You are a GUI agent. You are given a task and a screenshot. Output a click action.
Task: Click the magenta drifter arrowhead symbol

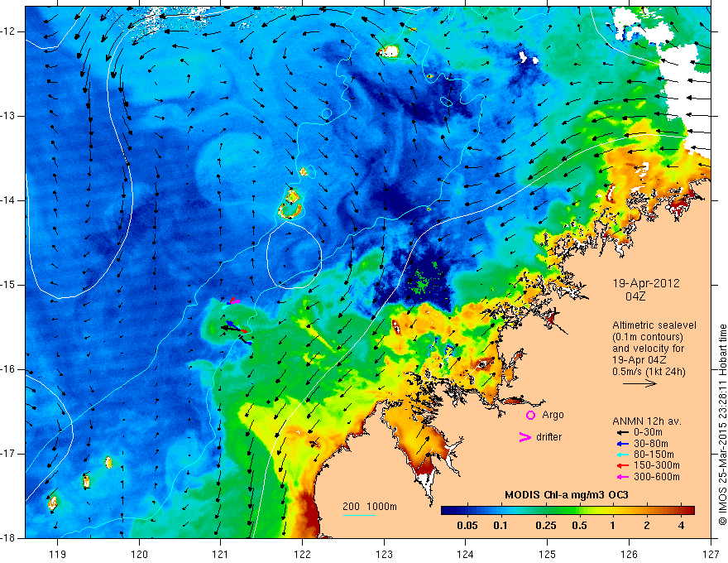pyautogui.click(x=524, y=437)
